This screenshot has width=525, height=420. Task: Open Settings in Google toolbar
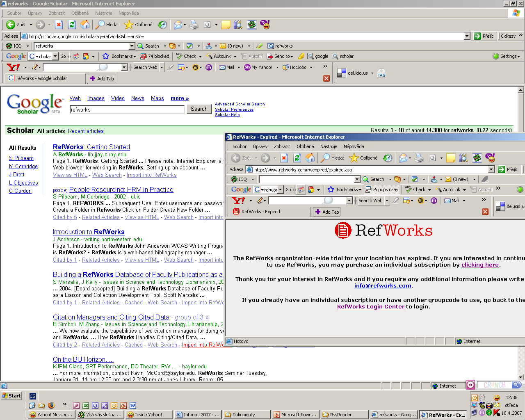(x=506, y=56)
